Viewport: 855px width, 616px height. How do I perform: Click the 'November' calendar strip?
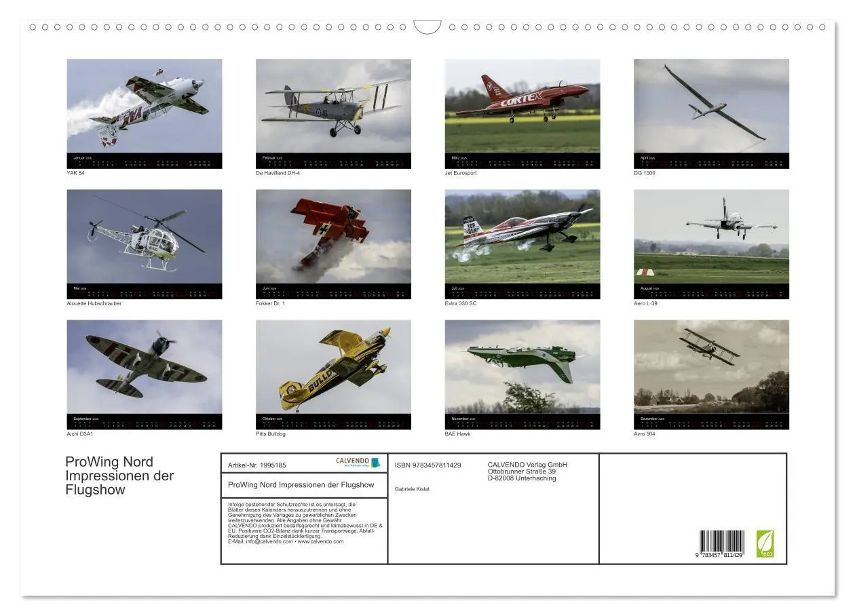coord(522,421)
